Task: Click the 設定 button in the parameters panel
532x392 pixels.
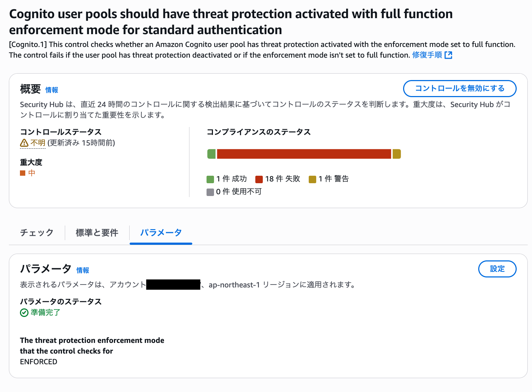Action: tap(497, 269)
